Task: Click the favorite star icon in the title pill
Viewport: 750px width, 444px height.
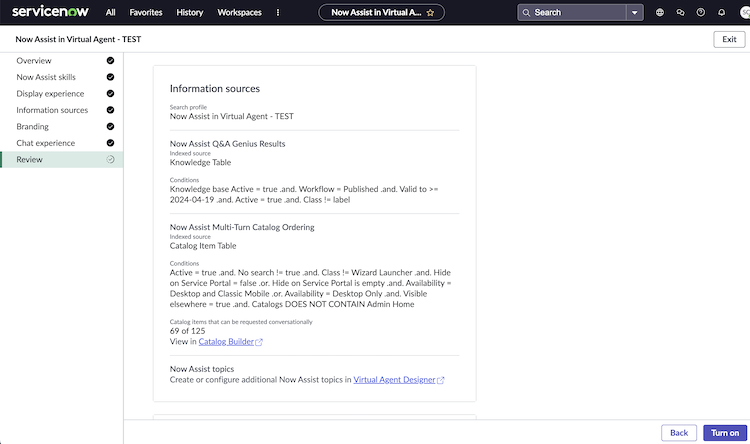Action: (430, 13)
